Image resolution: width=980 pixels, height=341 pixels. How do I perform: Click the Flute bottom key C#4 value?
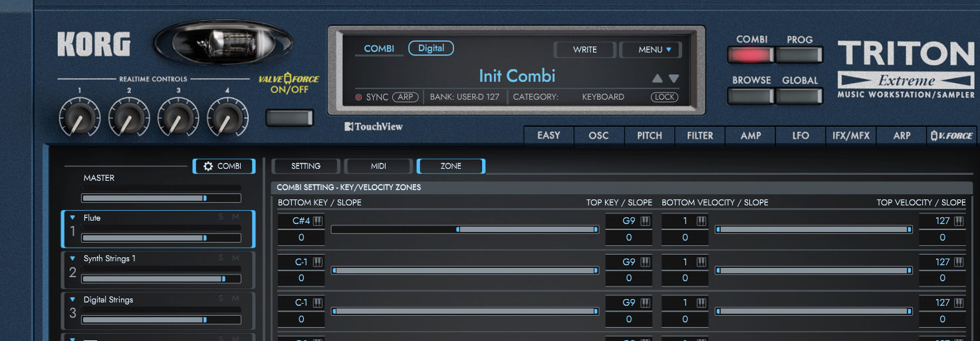[x=301, y=221]
